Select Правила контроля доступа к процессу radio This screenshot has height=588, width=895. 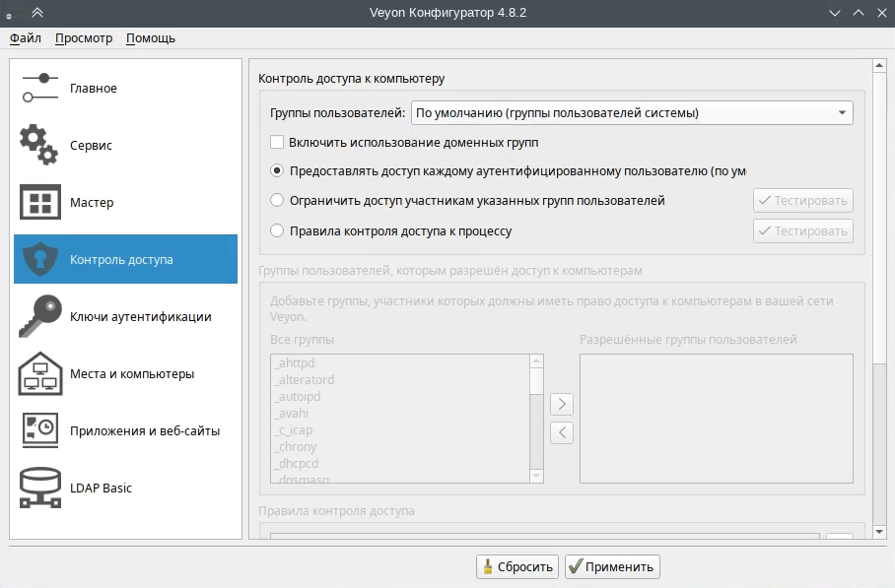pyautogui.click(x=277, y=230)
